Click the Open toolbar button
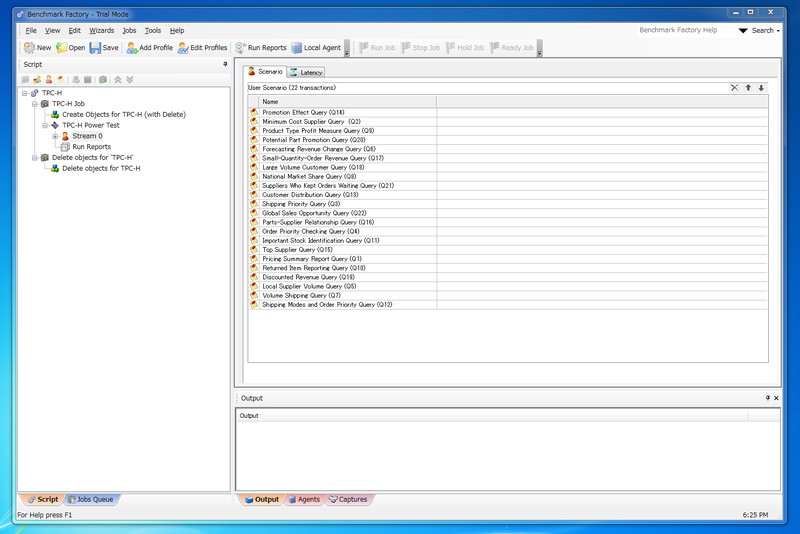Image resolution: width=800 pixels, height=534 pixels. (71, 47)
